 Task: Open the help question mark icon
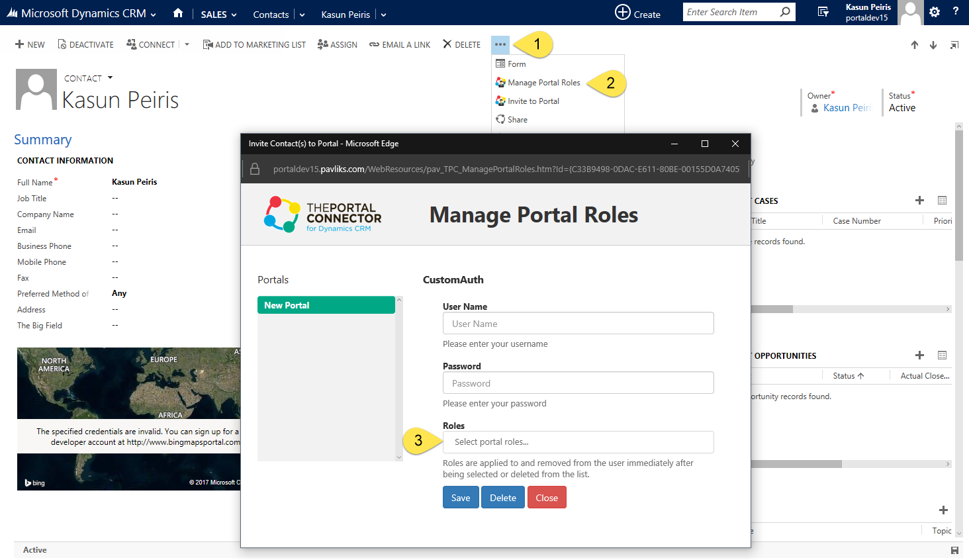956,11
